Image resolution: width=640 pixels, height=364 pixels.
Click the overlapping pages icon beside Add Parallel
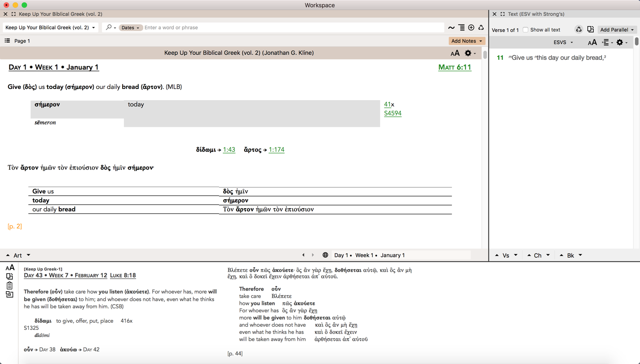590,30
